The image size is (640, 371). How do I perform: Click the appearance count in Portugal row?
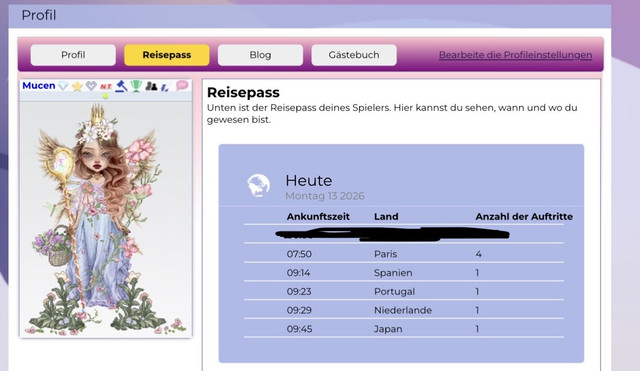477,291
